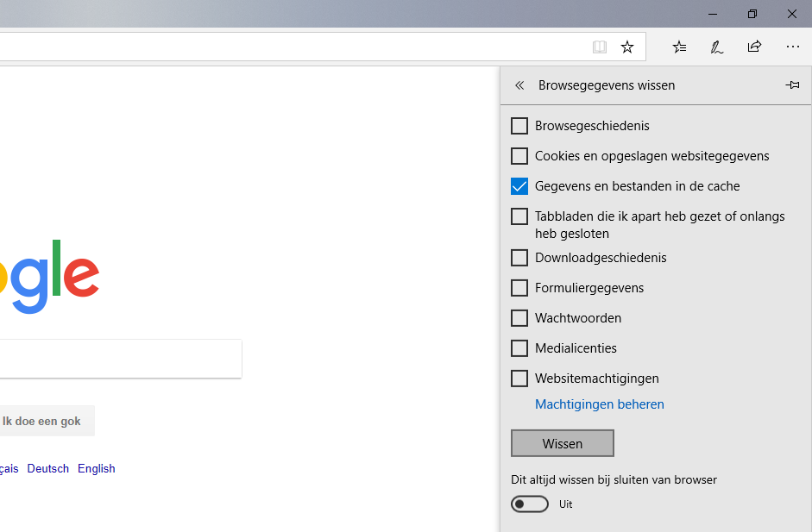Screen dimensions: 812x532
Task: Check the Wachtwoorden checkbox
Action: pos(519,318)
